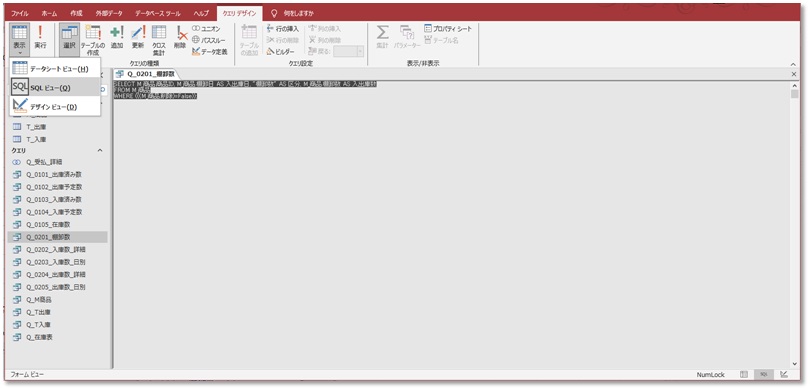
Task: Select query Q_M商品
Action: pos(58,300)
